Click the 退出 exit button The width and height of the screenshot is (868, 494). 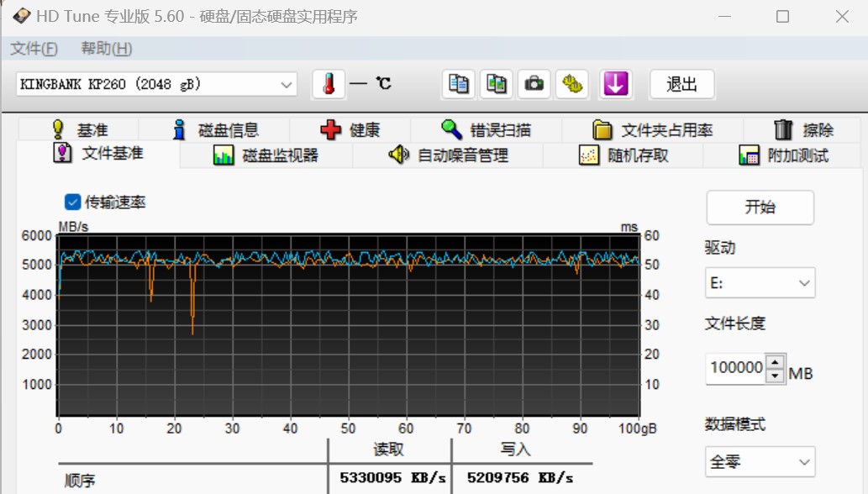pos(681,84)
